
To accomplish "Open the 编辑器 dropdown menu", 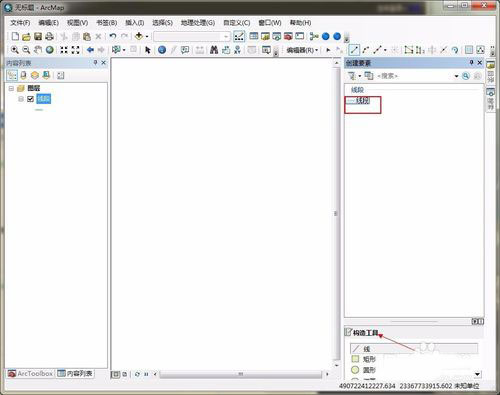I will tap(302, 50).
